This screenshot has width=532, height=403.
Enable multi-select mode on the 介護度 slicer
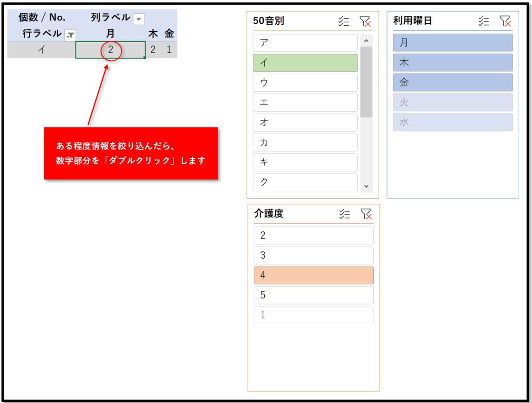pyautogui.click(x=345, y=214)
